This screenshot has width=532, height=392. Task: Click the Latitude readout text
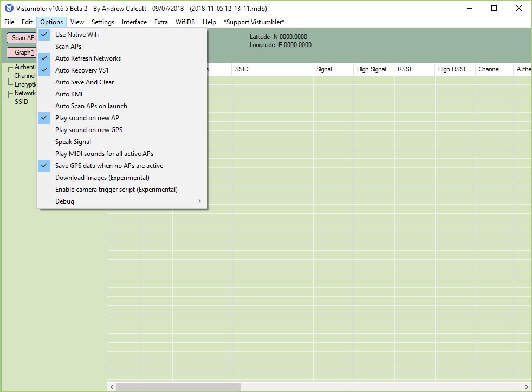(278, 37)
